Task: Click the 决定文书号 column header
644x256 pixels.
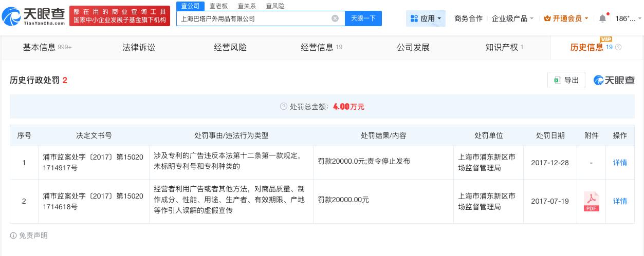Action: (94, 135)
